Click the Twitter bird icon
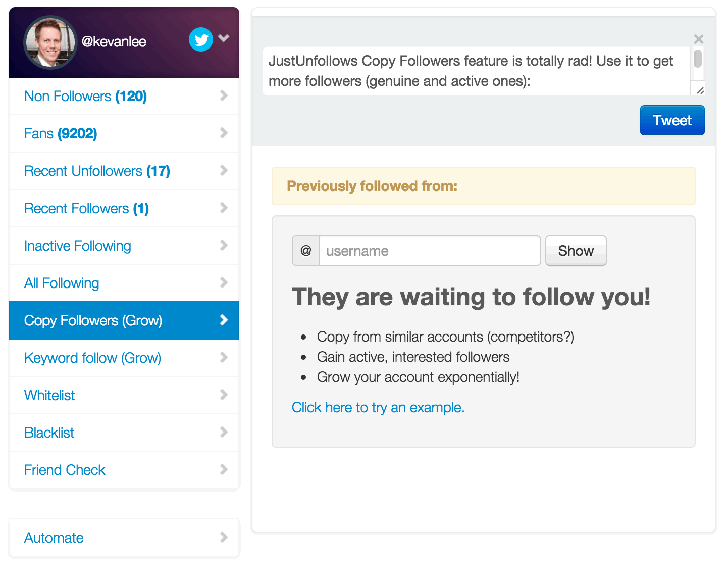Viewport: 728px width, 574px height. click(x=200, y=39)
